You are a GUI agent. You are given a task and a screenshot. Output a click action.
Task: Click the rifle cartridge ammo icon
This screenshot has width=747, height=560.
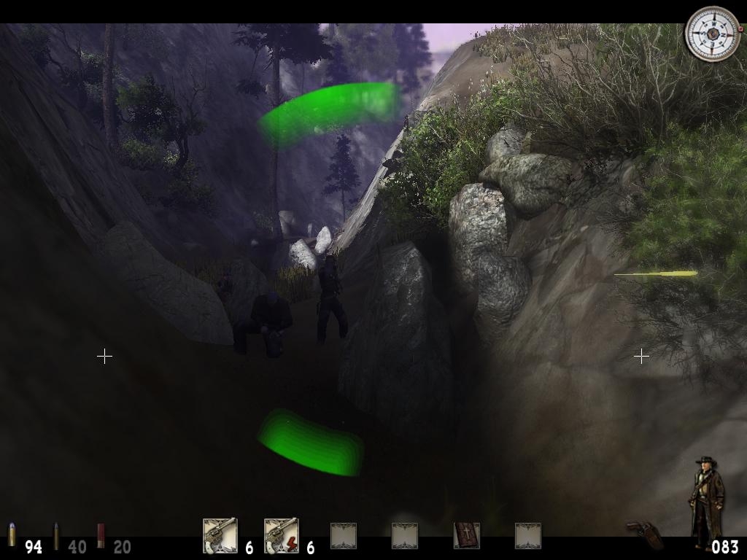[55, 536]
